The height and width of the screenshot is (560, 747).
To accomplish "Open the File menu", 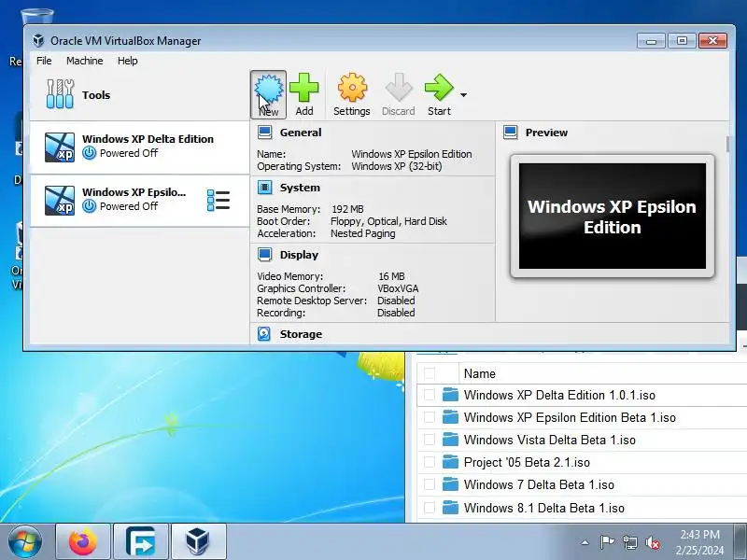I will (44, 61).
